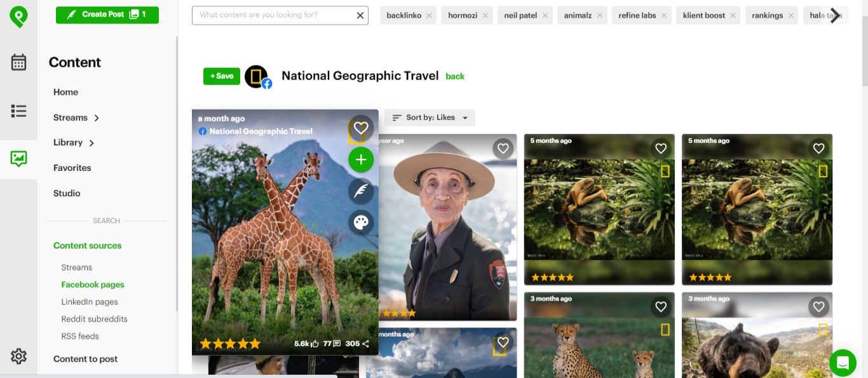Open Content to post in the sidebar

tap(86, 359)
